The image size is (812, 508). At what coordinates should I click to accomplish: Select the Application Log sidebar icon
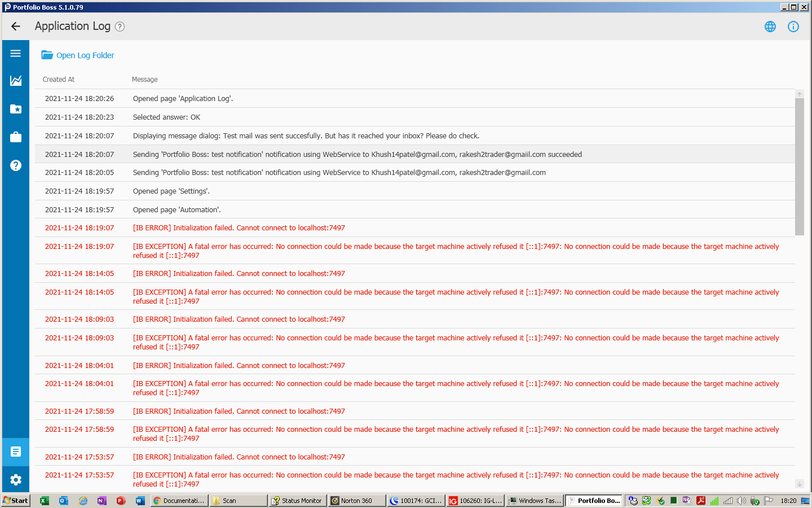16,452
